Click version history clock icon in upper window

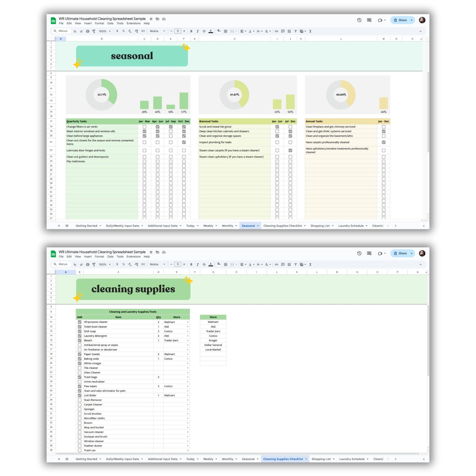point(359,20)
